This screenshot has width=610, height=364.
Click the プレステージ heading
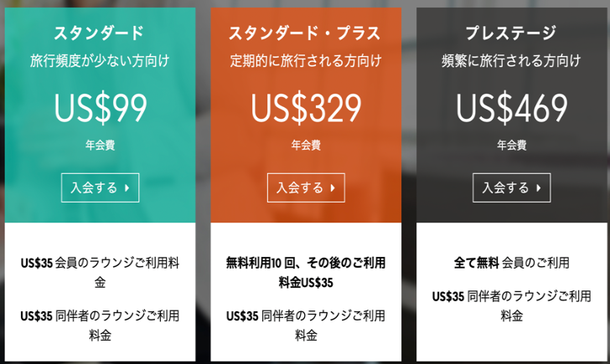511,33
